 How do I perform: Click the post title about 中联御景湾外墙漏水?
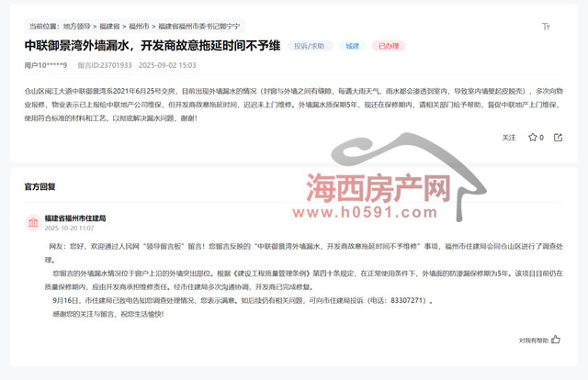pyautogui.click(x=152, y=46)
